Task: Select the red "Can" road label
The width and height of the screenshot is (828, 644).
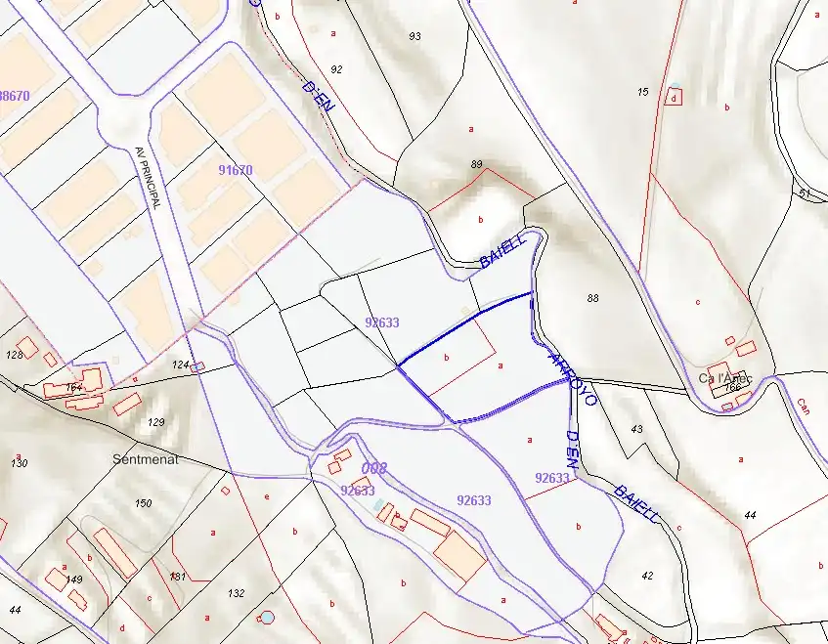Action: (x=804, y=407)
